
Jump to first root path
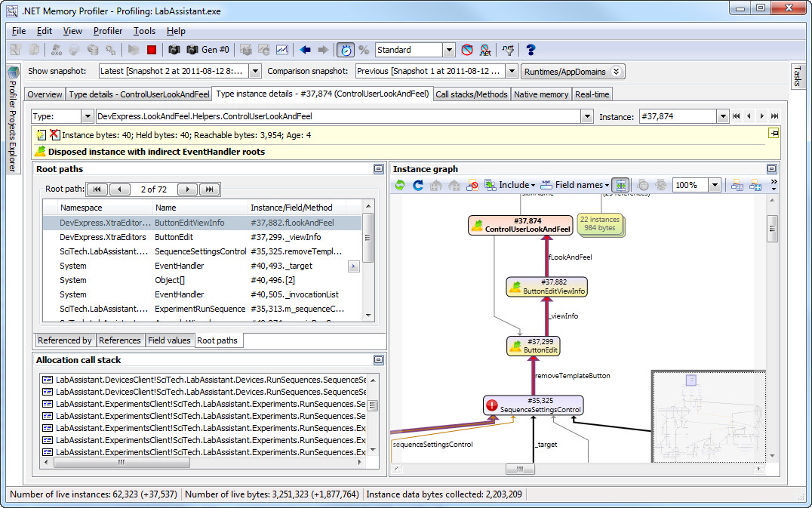[x=97, y=189]
